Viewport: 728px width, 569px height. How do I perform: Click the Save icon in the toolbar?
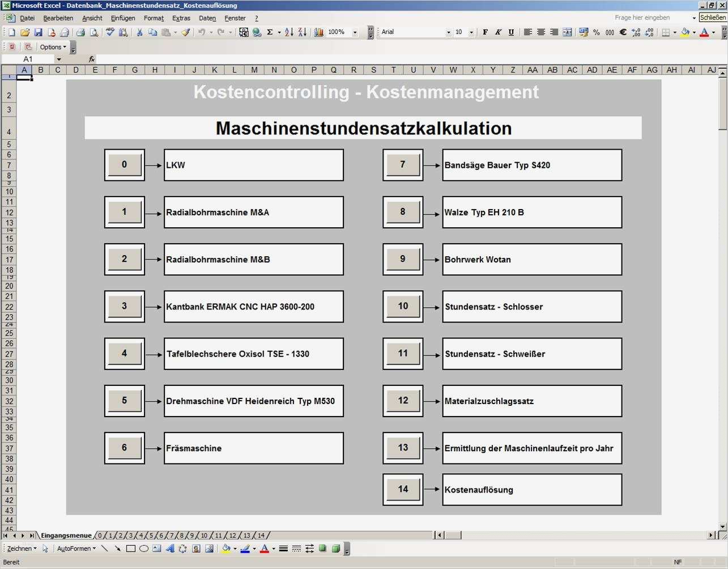point(38,32)
